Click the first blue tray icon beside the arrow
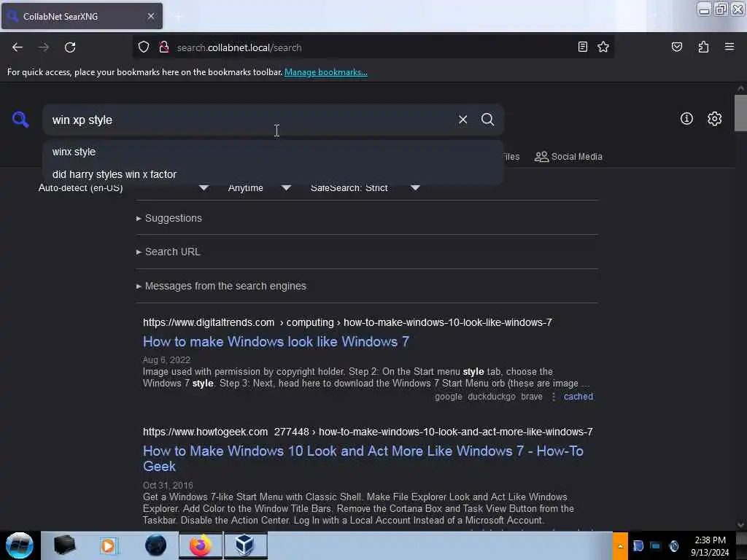Image resolution: width=747 pixels, height=560 pixels. pyautogui.click(x=638, y=545)
